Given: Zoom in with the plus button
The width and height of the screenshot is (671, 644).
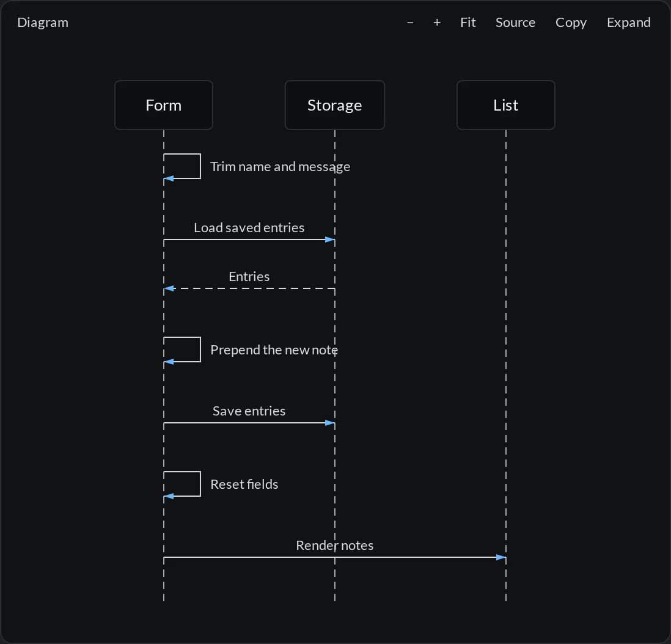Looking at the screenshot, I should (x=437, y=22).
